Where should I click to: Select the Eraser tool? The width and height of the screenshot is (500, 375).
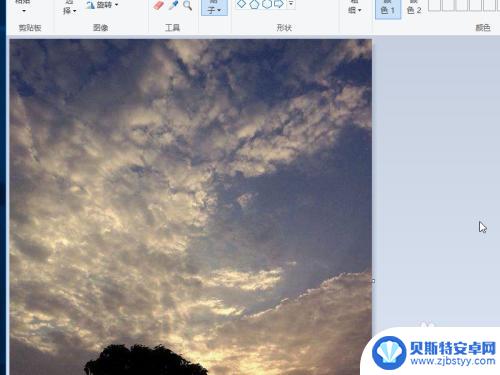159,5
